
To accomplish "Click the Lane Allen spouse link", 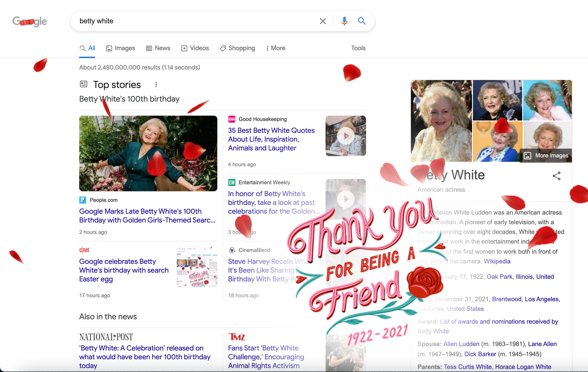I will (542, 344).
